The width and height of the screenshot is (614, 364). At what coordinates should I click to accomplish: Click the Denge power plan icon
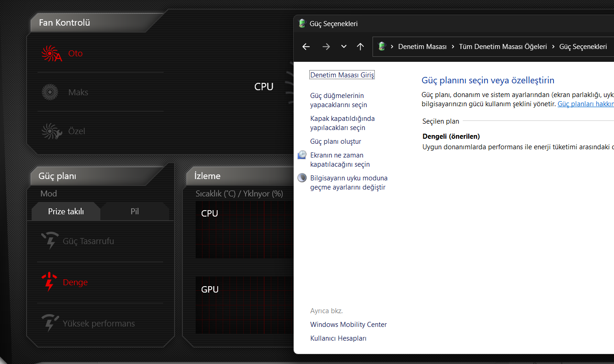pyautogui.click(x=49, y=283)
